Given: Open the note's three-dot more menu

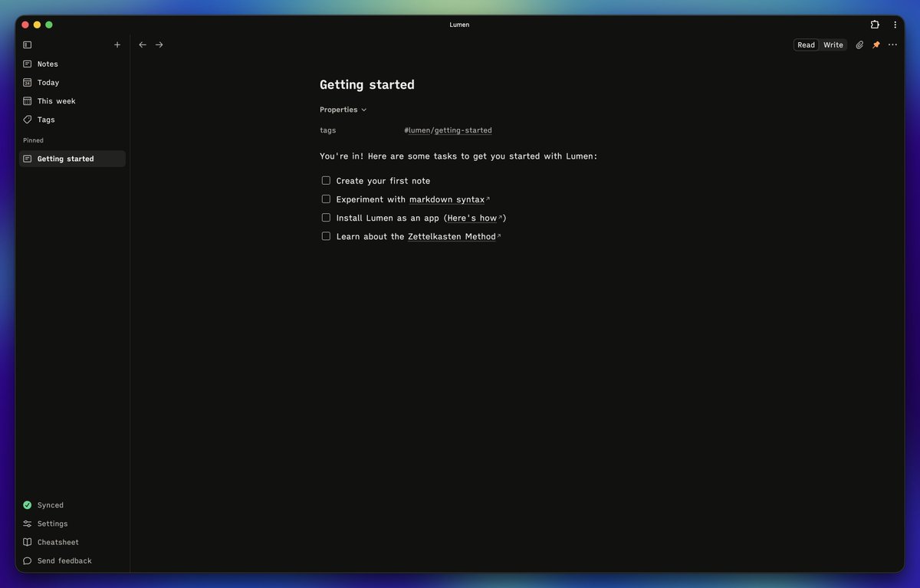Looking at the screenshot, I should (892, 45).
